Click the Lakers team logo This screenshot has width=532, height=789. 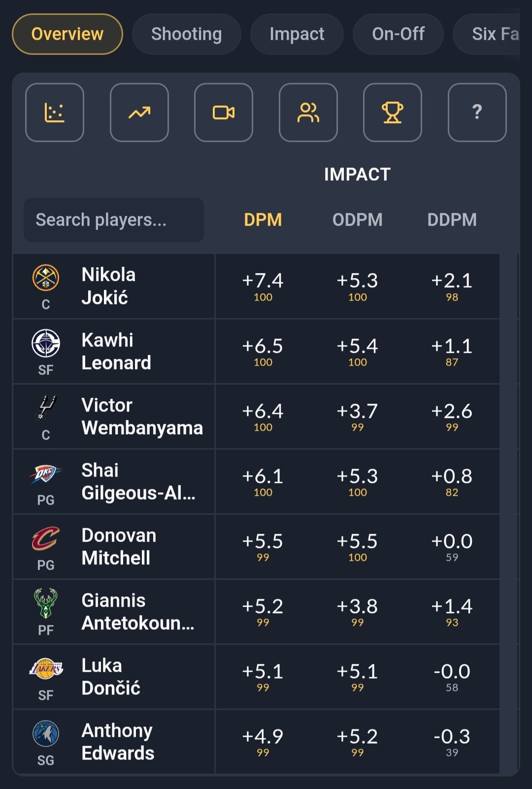click(x=46, y=669)
